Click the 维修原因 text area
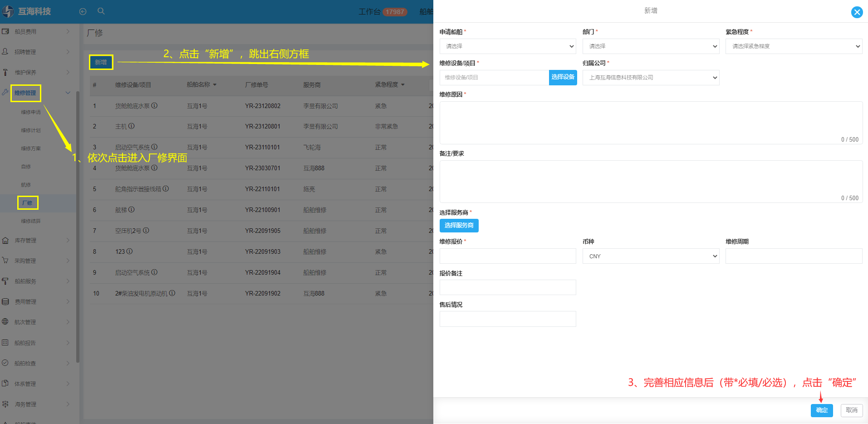The width and height of the screenshot is (868, 424). click(x=651, y=123)
